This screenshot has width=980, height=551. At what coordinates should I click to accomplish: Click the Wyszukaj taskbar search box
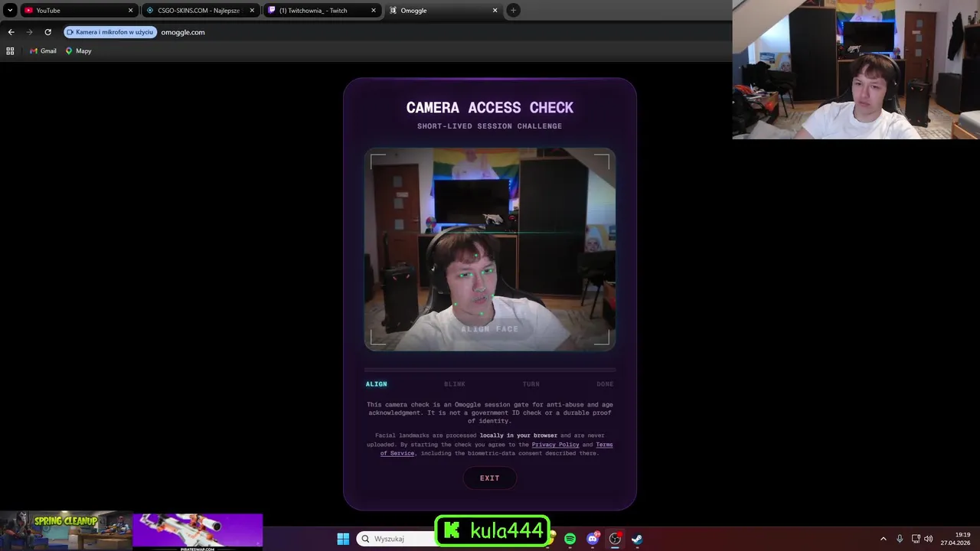pyautogui.click(x=397, y=539)
